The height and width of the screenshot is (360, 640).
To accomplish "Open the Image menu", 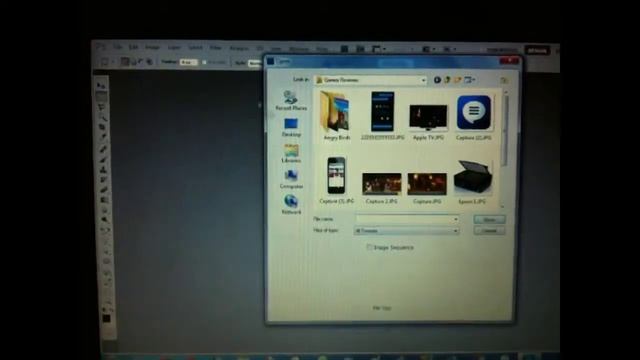I will coord(152,48).
